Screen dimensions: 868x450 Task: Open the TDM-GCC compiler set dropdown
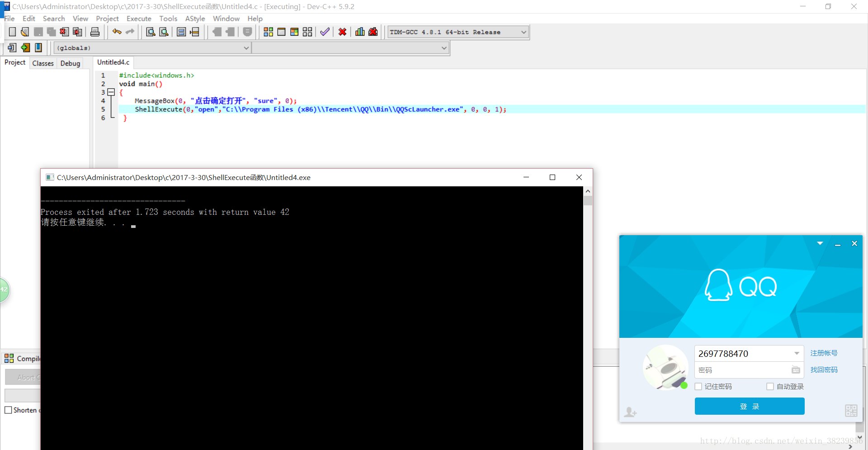coord(524,32)
